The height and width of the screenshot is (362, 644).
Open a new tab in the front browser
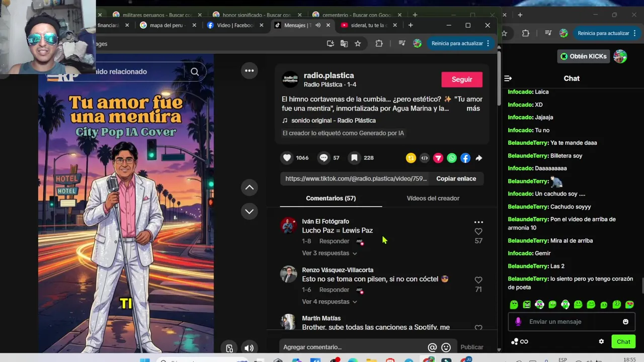click(x=411, y=25)
